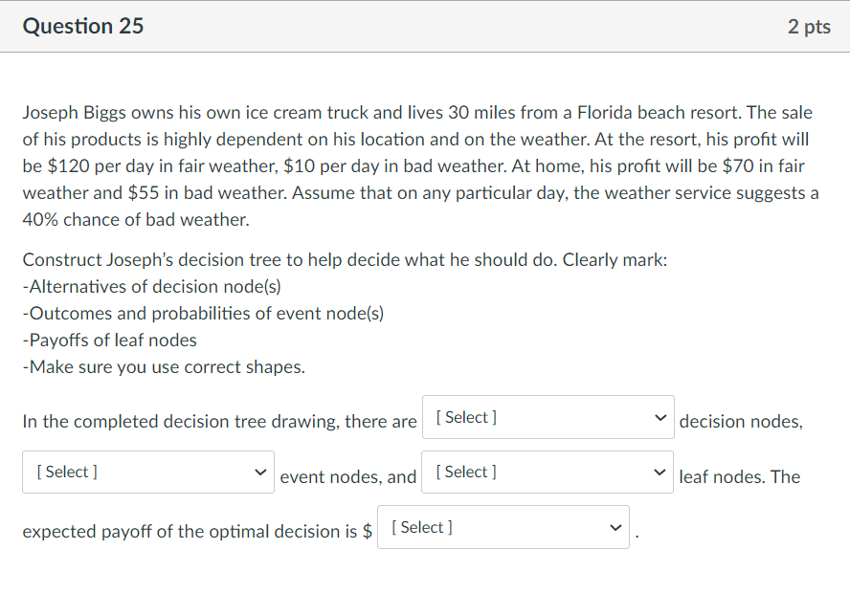
Task: Click the 'Question 25' heading
Action: (83, 27)
